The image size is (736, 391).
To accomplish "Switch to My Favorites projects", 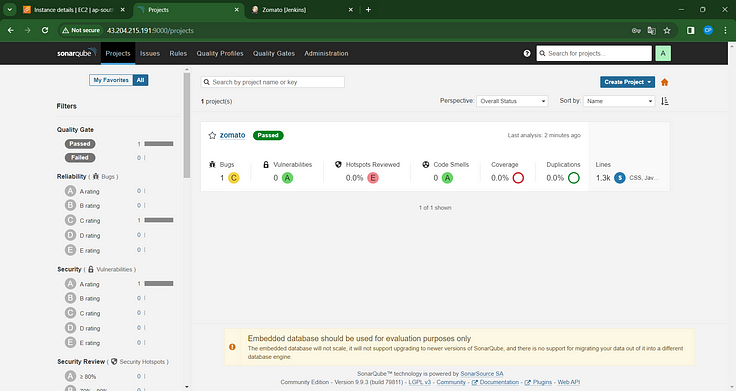I will point(111,80).
